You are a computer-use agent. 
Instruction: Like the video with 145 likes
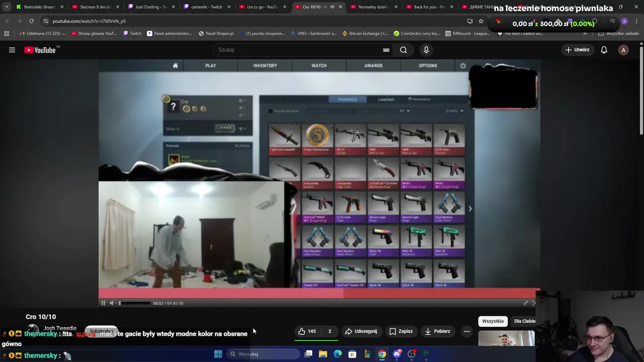coord(307,331)
